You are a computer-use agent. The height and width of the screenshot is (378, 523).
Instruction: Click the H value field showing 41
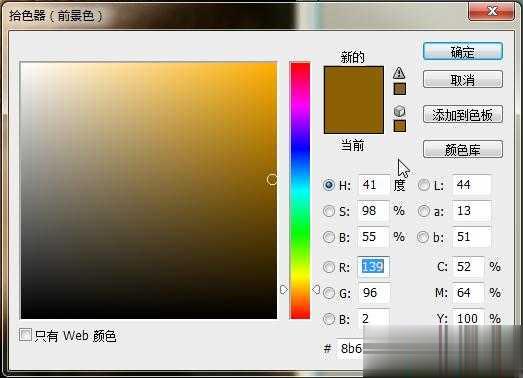[374, 184]
